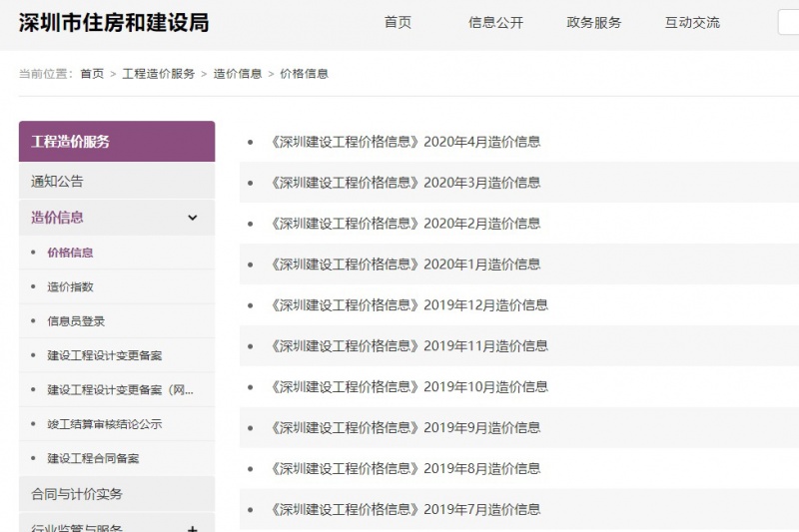This screenshot has height=532, width=799.
Task: Select 互动交流 navigation item
Action: point(692,22)
